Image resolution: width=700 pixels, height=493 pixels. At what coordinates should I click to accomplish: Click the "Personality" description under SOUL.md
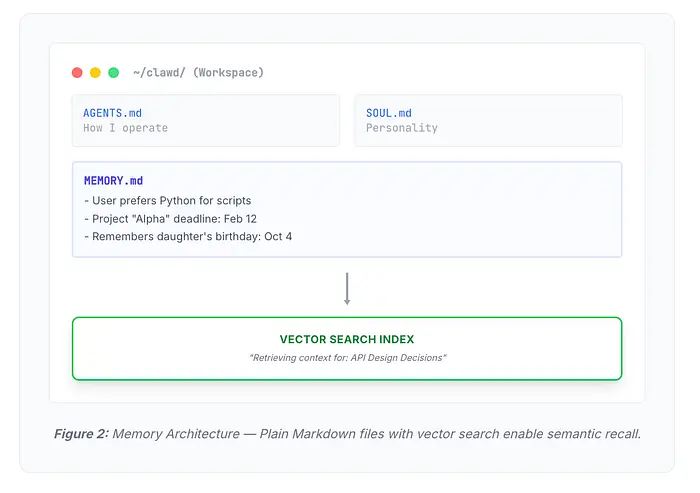(x=402, y=128)
